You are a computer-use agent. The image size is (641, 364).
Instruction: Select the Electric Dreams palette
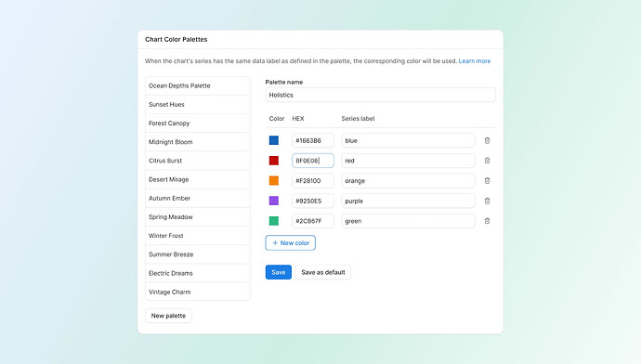point(198,274)
